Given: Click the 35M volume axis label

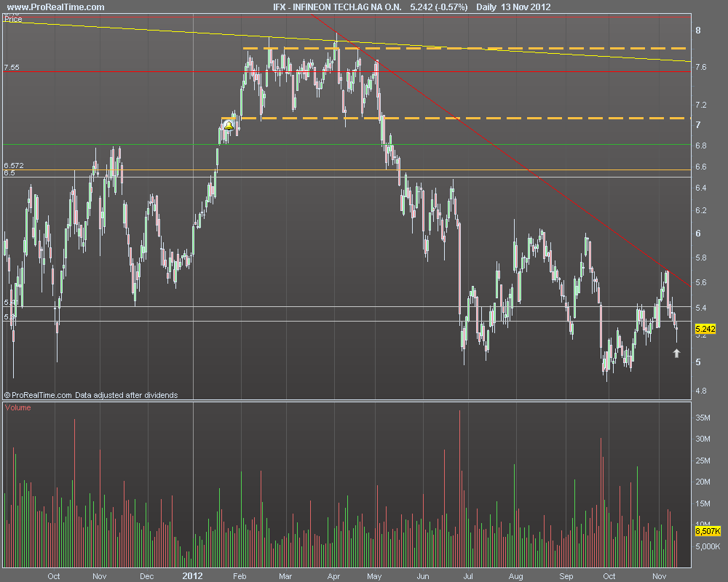Looking at the screenshot, I should [x=703, y=418].
